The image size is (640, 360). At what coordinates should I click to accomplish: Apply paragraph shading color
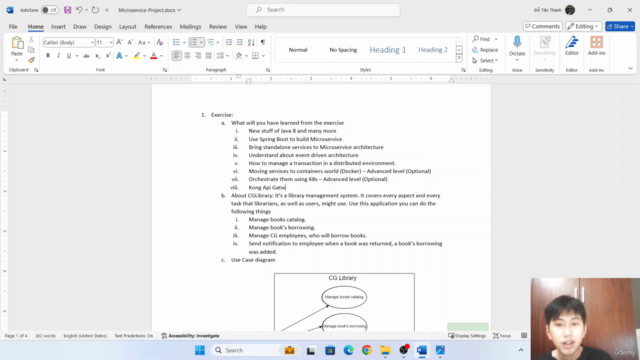238,56
